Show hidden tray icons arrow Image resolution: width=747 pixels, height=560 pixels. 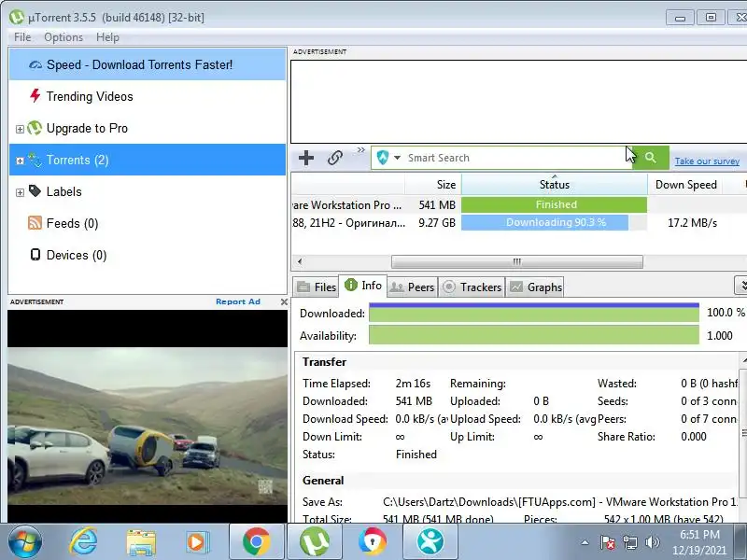tap(585, 542)
